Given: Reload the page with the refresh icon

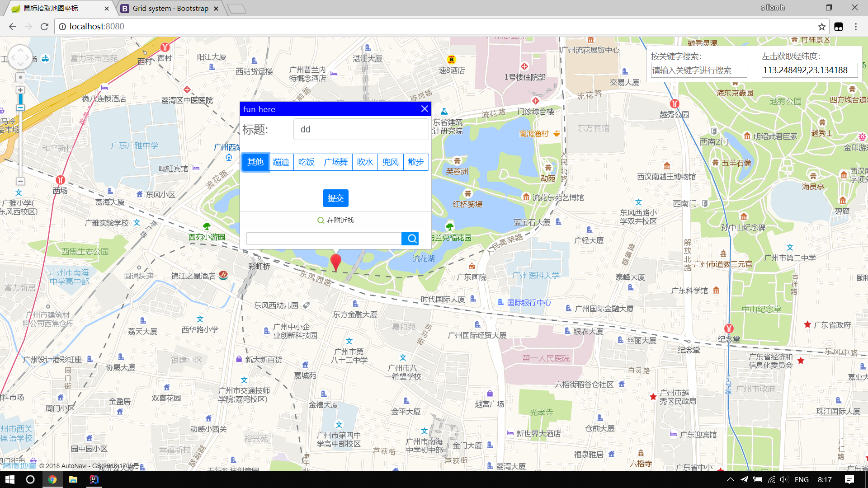Looking at the screenshot, I should click(44, 27).
